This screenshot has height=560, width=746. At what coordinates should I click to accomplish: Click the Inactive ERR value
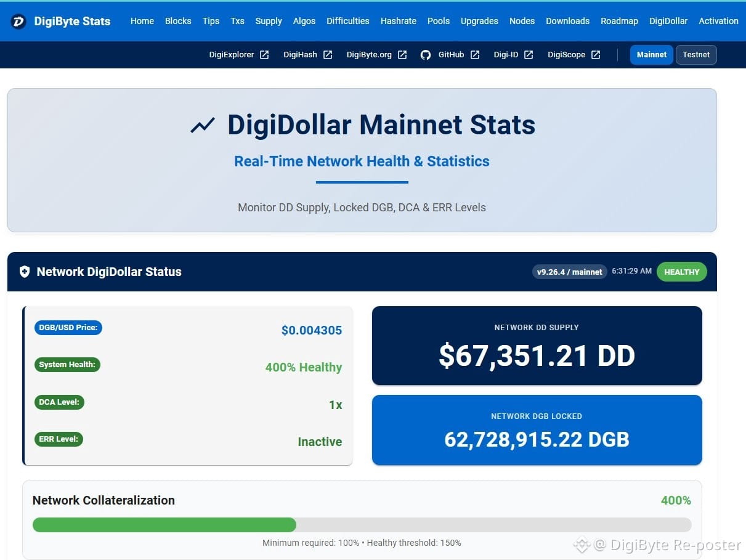[320, 442]
